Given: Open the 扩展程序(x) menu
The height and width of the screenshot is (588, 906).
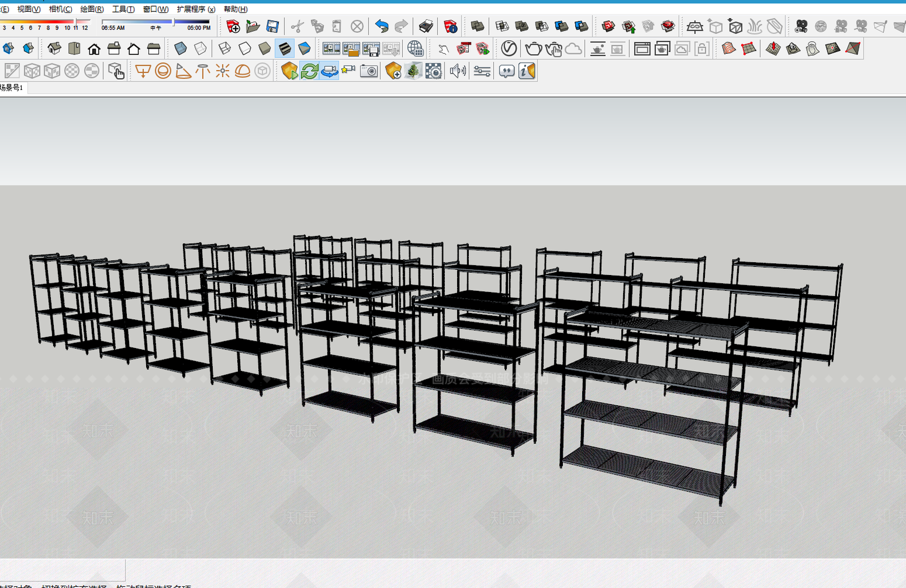Looking at the screenshot, I should (196, 9).
